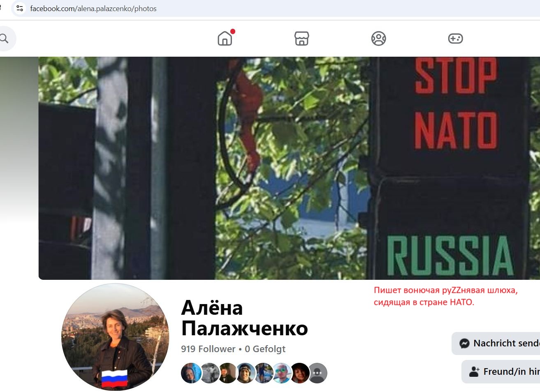Open the first follower avatar thumbnail
The height and width of the screenshot is (392, 540).
click(x=191, y=373)
